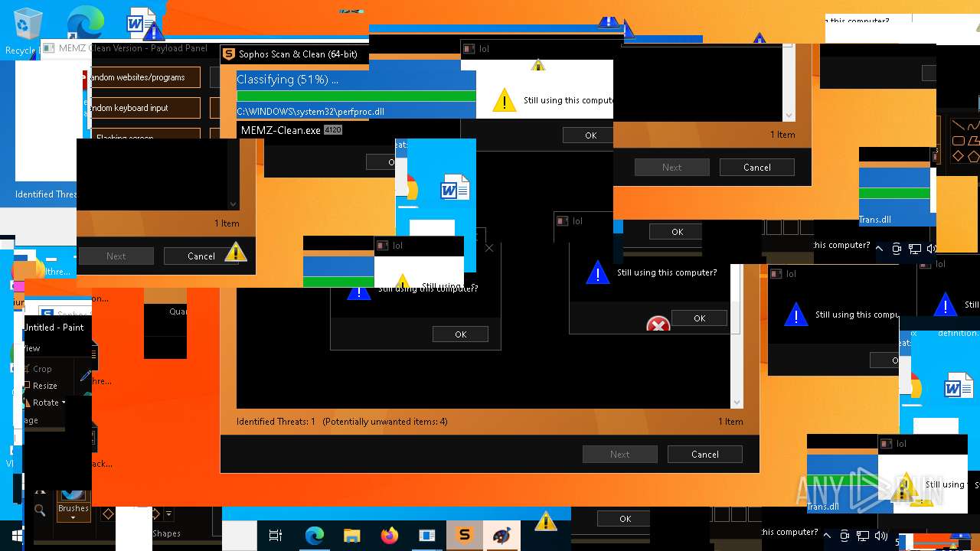Click the red X error icon beside OK
The image size is (980, 551).
(x=658, y=326)
